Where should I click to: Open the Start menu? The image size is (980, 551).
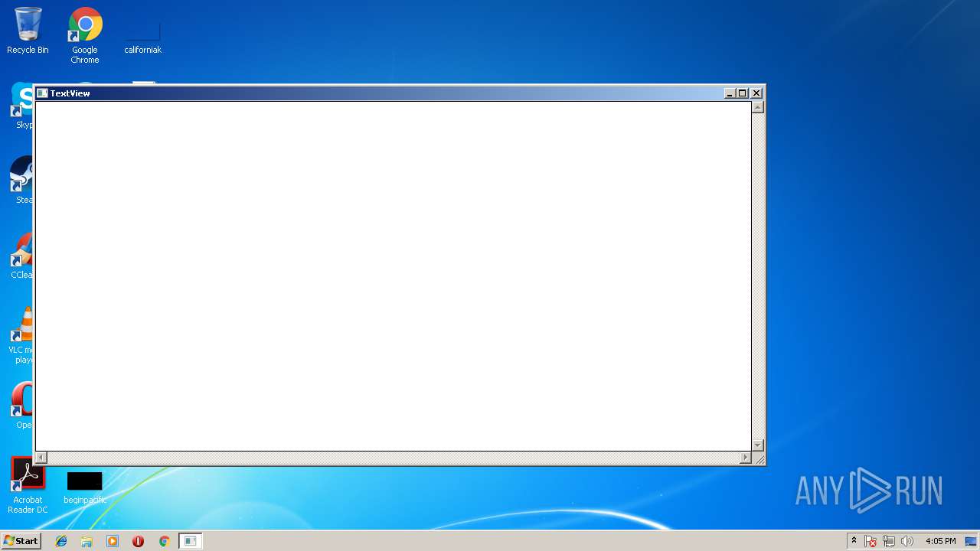click(x=21, y=541)
